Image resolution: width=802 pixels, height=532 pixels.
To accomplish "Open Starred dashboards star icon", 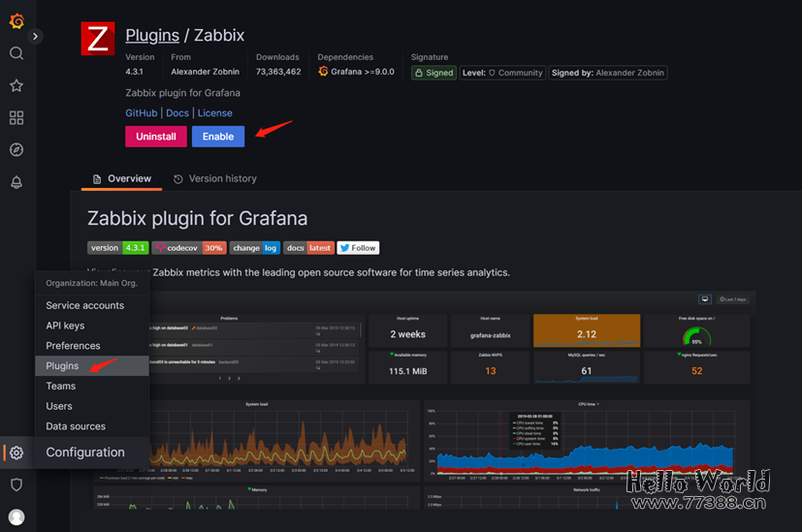I will coord(16,85).
